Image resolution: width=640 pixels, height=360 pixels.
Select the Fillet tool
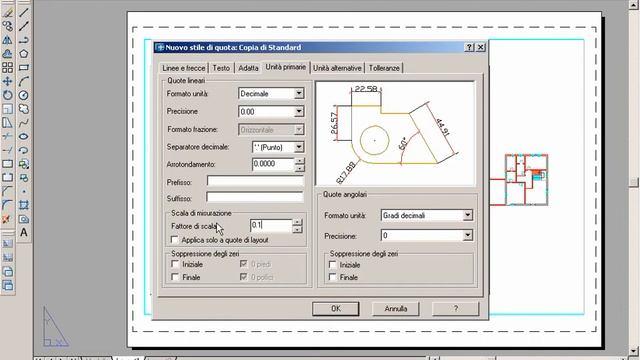(x=7, y=205)
